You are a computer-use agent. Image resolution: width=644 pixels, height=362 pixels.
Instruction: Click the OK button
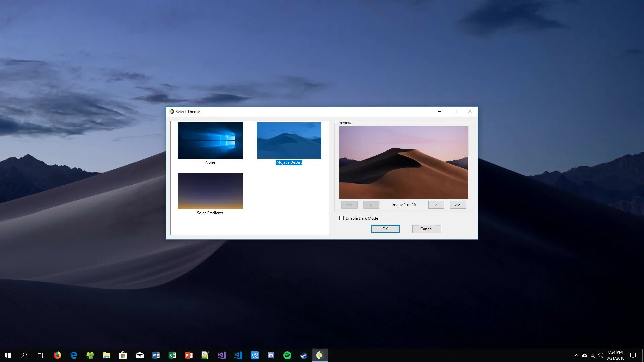coord(385,229)
